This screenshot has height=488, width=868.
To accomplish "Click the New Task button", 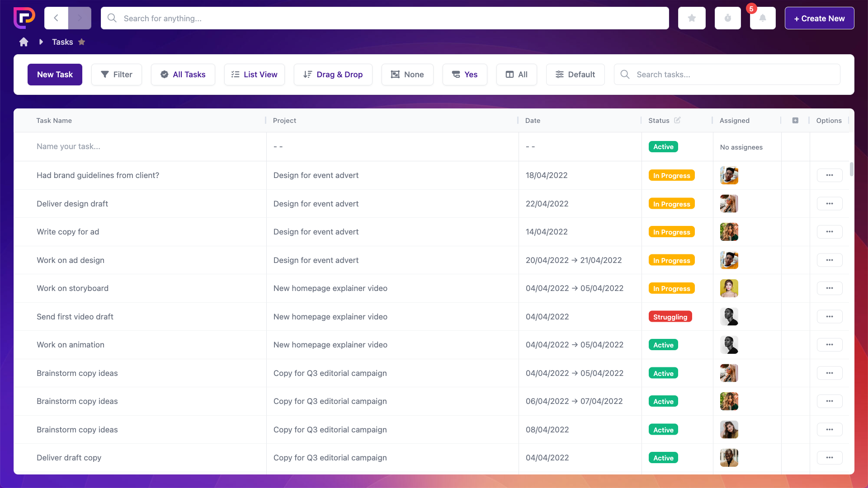I will (55, 75).
